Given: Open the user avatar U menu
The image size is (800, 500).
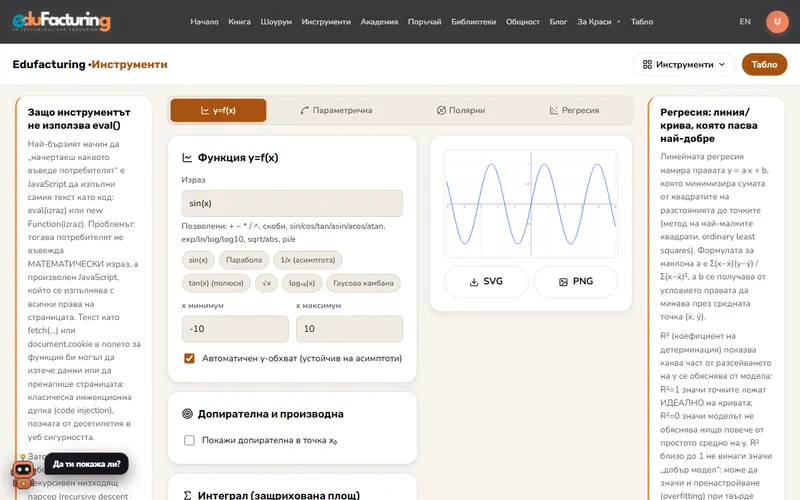Looking at the screenshot, I should click(x=777, y=21).
